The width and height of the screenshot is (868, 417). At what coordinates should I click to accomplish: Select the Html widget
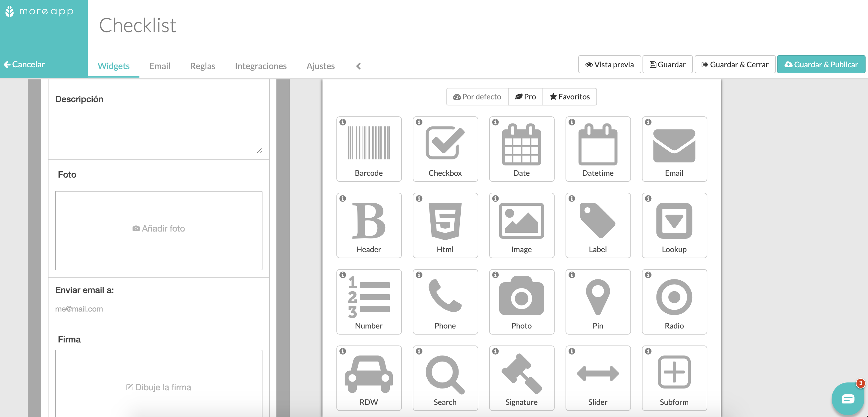[x=445, y=225]
